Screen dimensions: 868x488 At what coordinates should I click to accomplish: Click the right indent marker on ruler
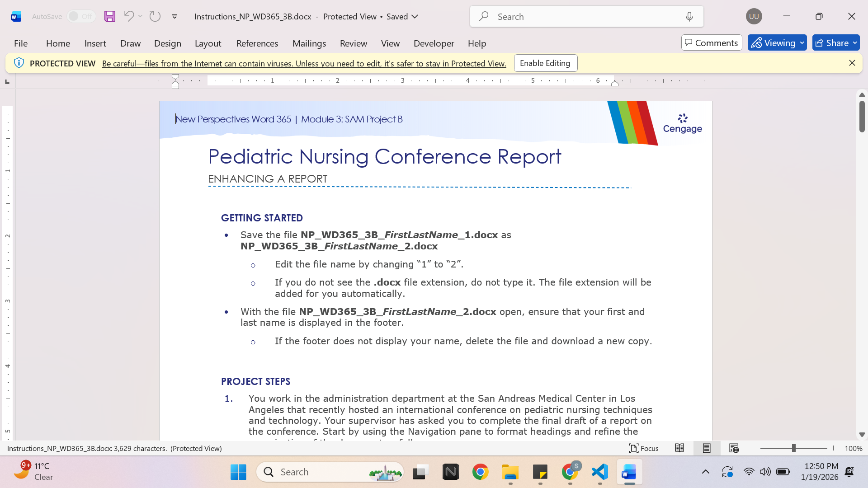pos(615,84)
